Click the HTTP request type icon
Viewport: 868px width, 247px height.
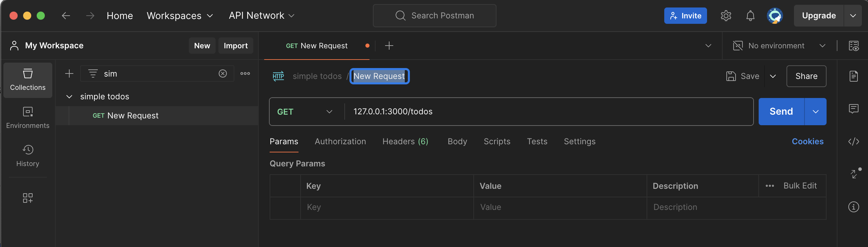tap(278, 76)
